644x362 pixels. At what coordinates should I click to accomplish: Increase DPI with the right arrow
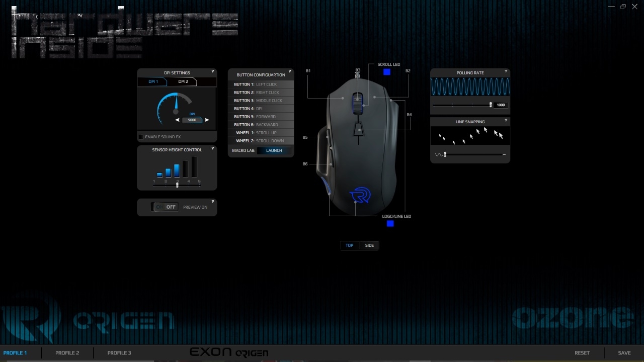[207, 120]
